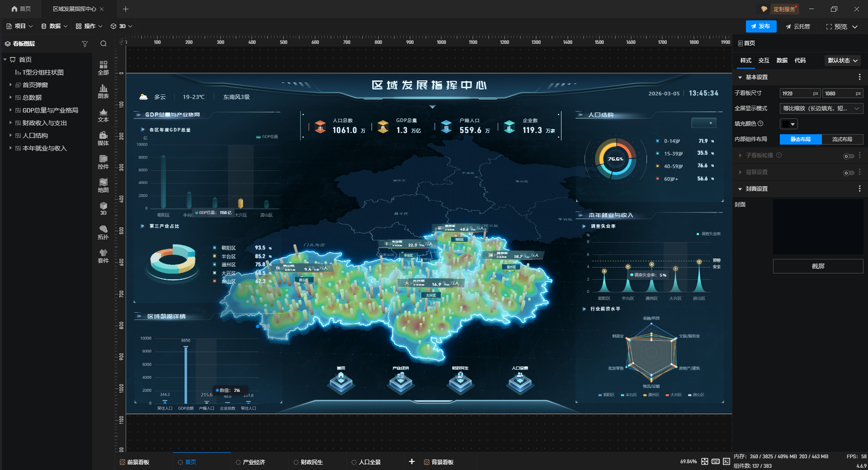Choose 流式布局 layout option

click(842, 139)
